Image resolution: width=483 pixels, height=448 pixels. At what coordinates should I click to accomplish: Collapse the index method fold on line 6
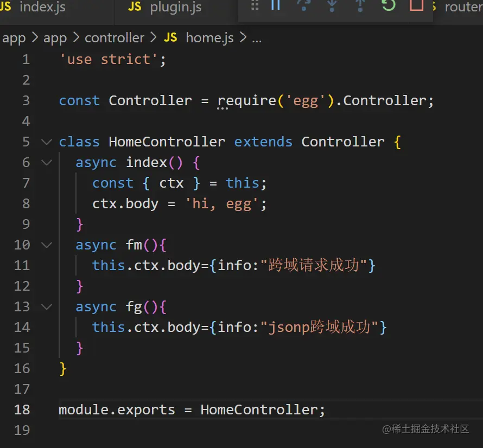click(x=47, y=162)
